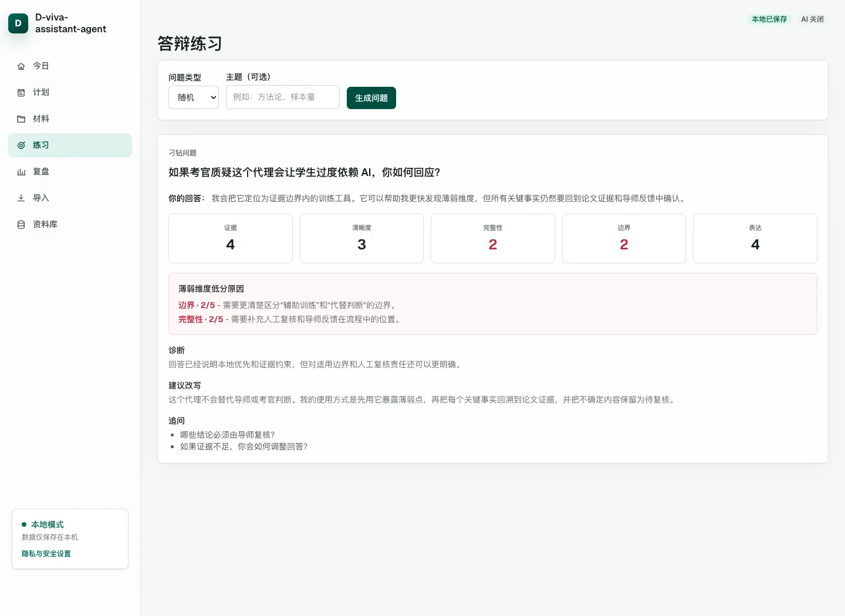Viewport: 845px width, 616px height.
Task: Open 隐私与安全设置 link
Action: [x=46, y=554]
